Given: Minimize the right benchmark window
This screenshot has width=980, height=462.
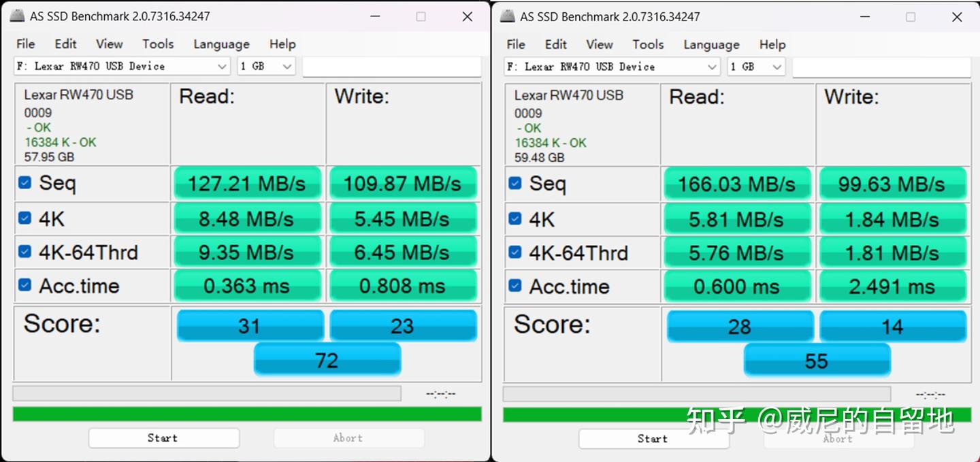Looking at the screenshot, I should (864, 16).
